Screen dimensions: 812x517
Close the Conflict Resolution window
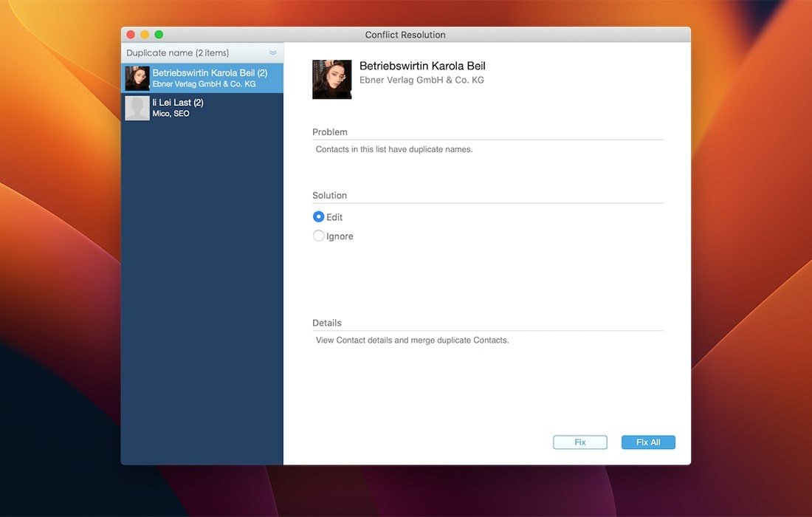131,35
